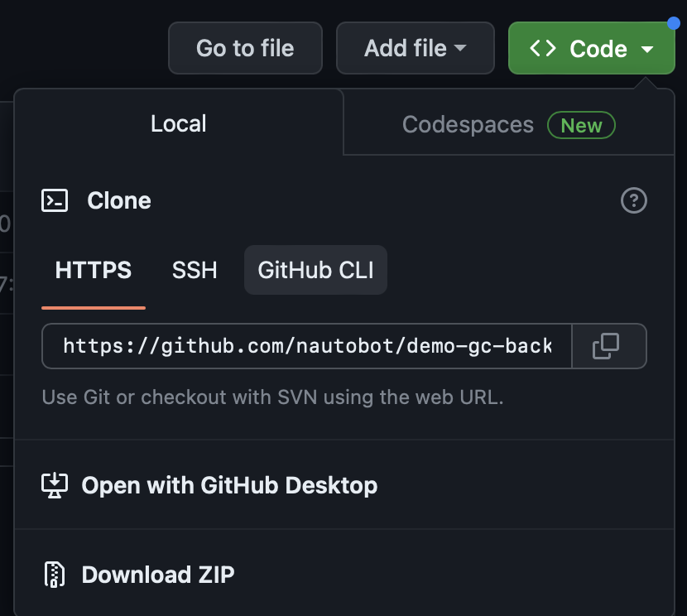Choose the SSH clone option
The image size is (687, 616).
pyautogui.click(x=195, y=270)
